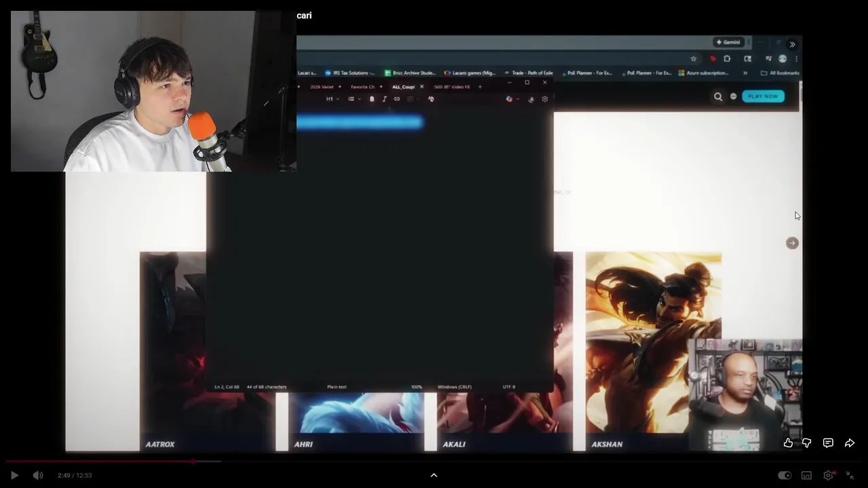868x488 pixels.
Task: Clear formatting in Notepad toolbar
Action: coord(431,99)
